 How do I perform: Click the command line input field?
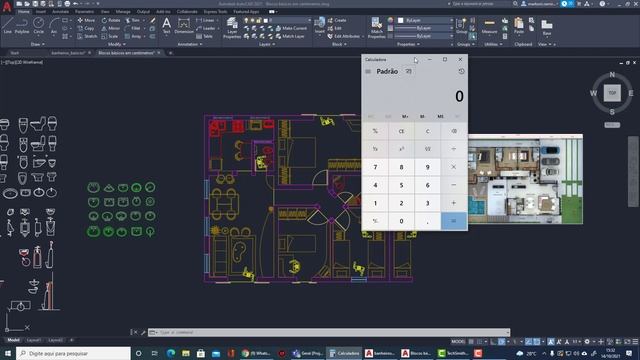[329, 332]
